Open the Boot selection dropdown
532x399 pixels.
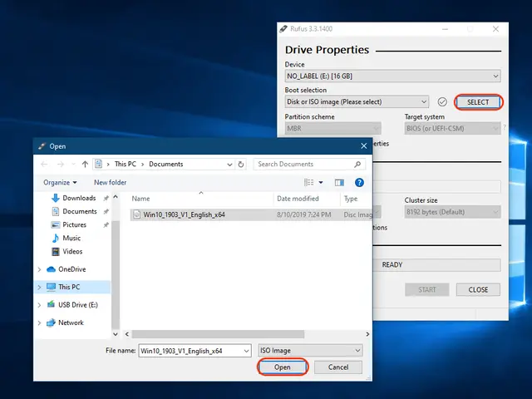357,101
